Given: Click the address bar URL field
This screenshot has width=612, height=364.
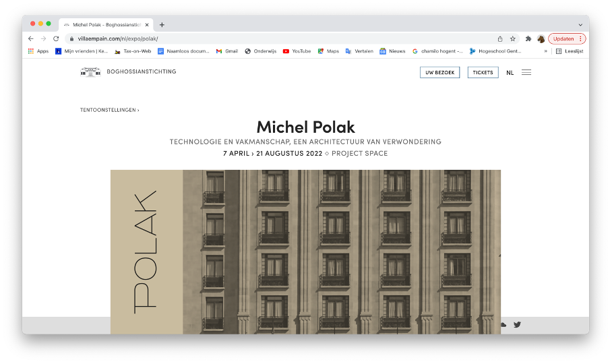Looking at the screenshot, I should pyautogui.click(x=270, y=39).
